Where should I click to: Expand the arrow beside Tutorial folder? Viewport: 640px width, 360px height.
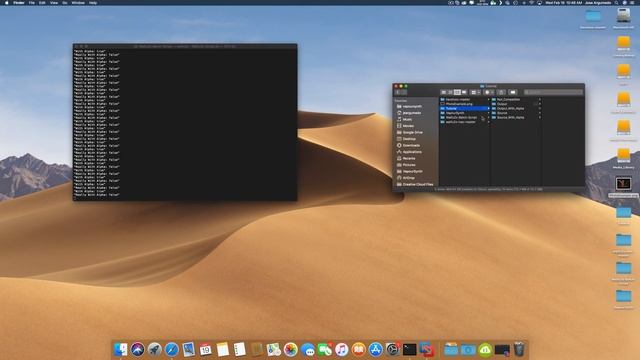coord(488,108)
